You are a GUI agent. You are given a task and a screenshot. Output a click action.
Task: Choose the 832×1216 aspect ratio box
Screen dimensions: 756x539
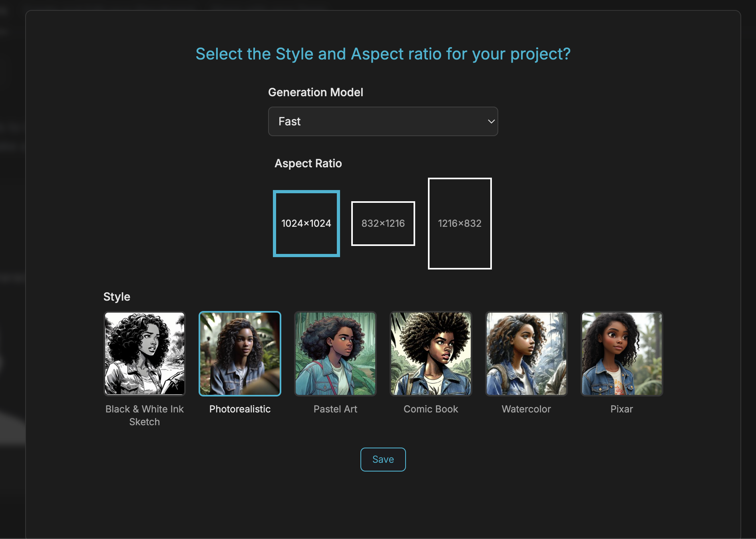[x=383, y=224]
